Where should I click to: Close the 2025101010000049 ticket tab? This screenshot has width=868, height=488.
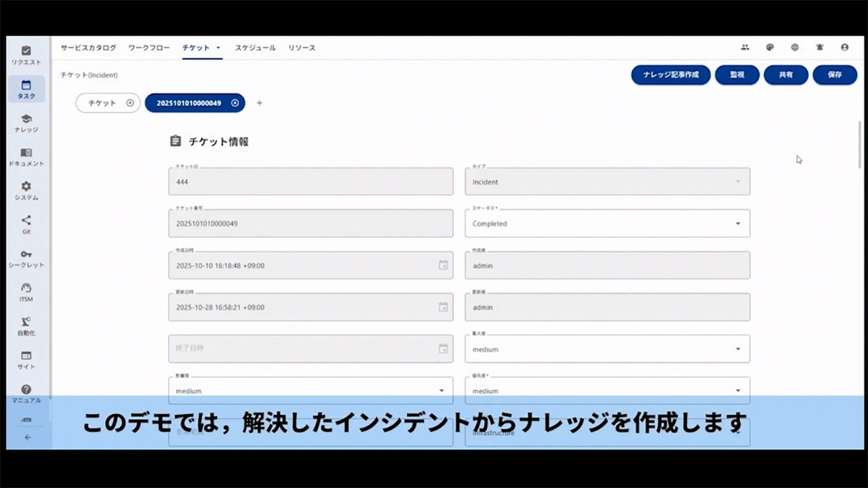pos(235,103)
